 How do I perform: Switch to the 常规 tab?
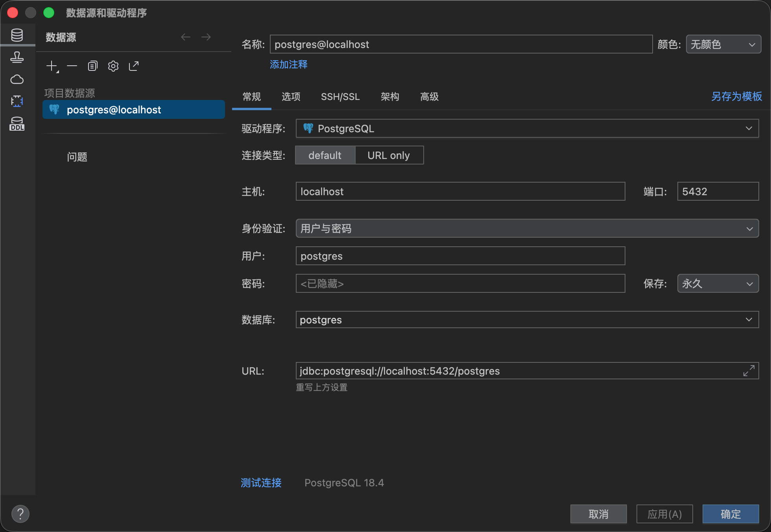coord(252,97)
